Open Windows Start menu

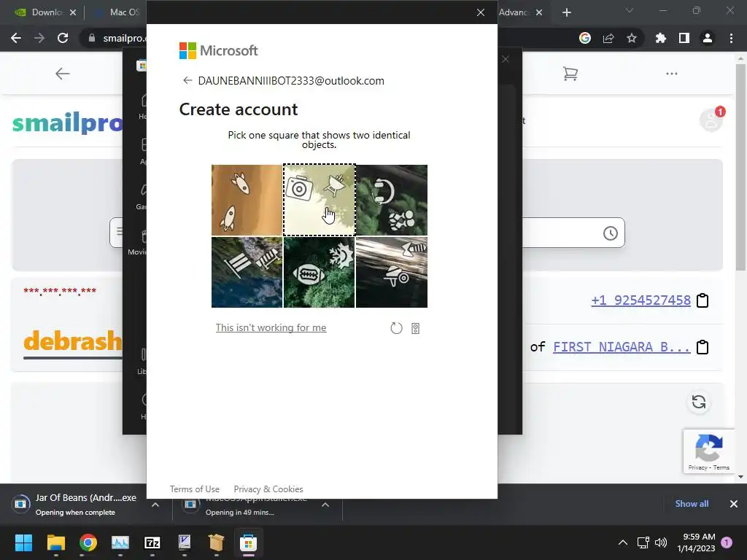click(x=23, y=542)
